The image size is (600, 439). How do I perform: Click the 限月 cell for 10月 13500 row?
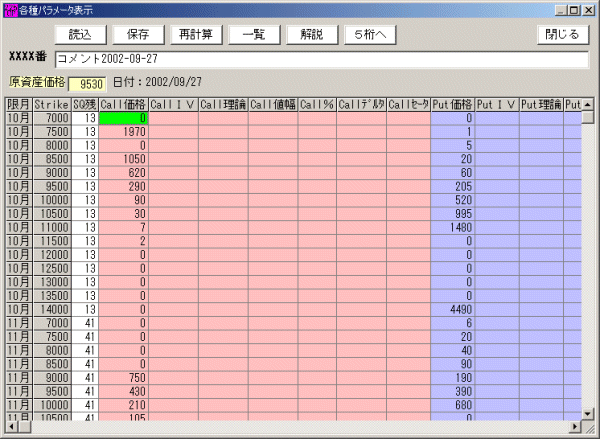(20, 296)
